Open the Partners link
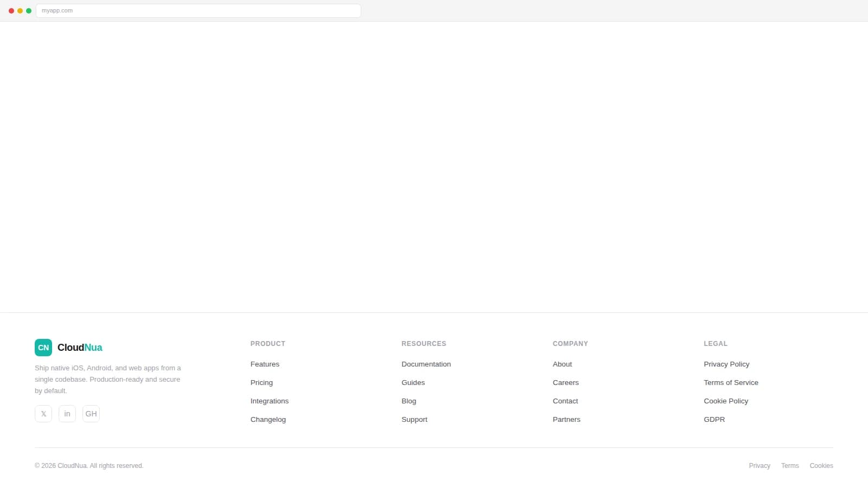The image size is (868, 488). click(x=566, y=420)
